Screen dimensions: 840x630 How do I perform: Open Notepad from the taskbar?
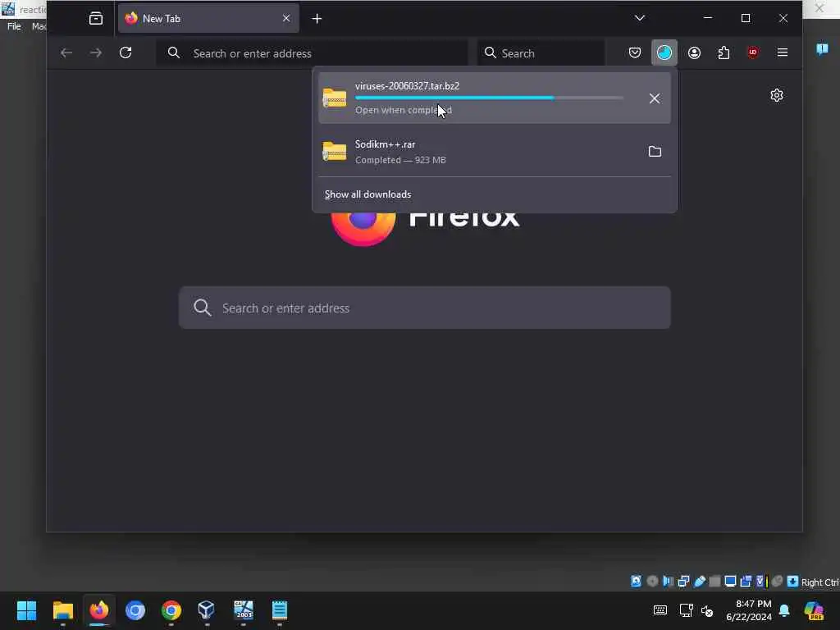tap(279, 610)
